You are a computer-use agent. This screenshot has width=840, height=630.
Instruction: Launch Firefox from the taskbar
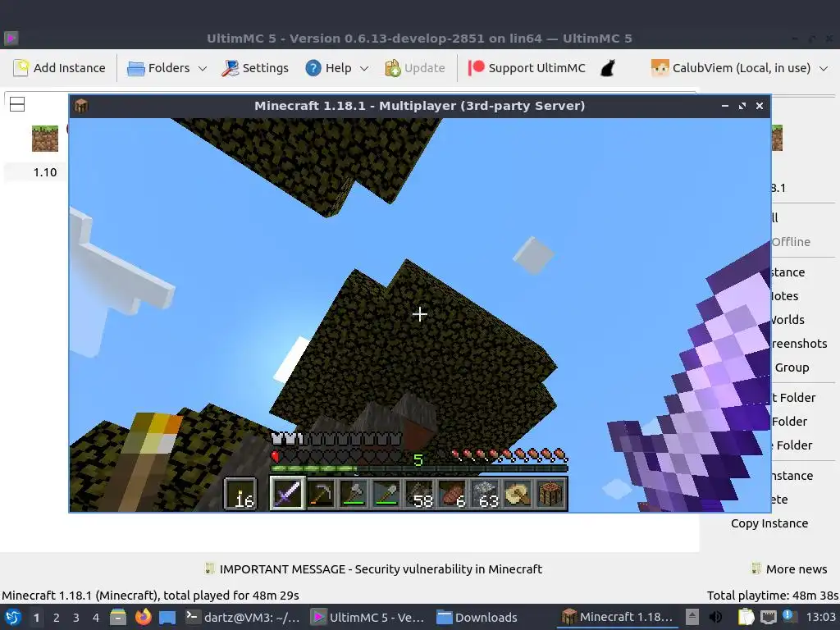[x=143, y=617]
